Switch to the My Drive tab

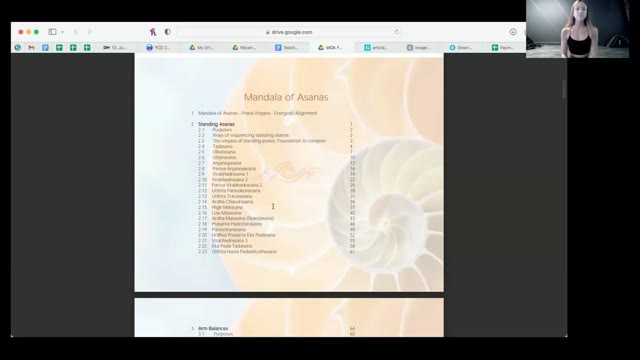[201, 48]
